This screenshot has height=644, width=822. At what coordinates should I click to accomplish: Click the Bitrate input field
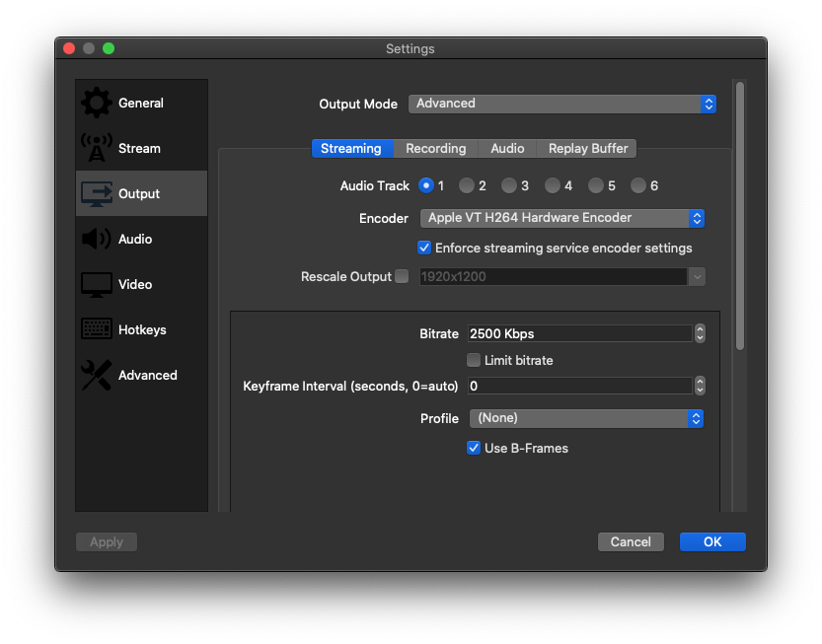click(580, 333)
